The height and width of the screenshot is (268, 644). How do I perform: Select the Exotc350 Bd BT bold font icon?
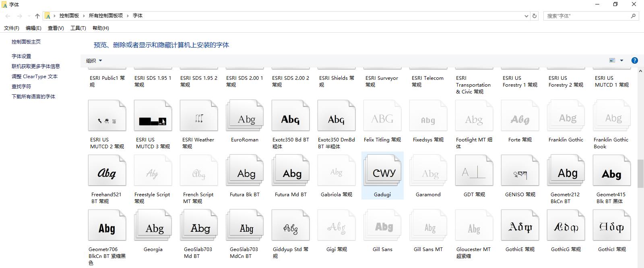pyautogui.click(x=291, y=116)
